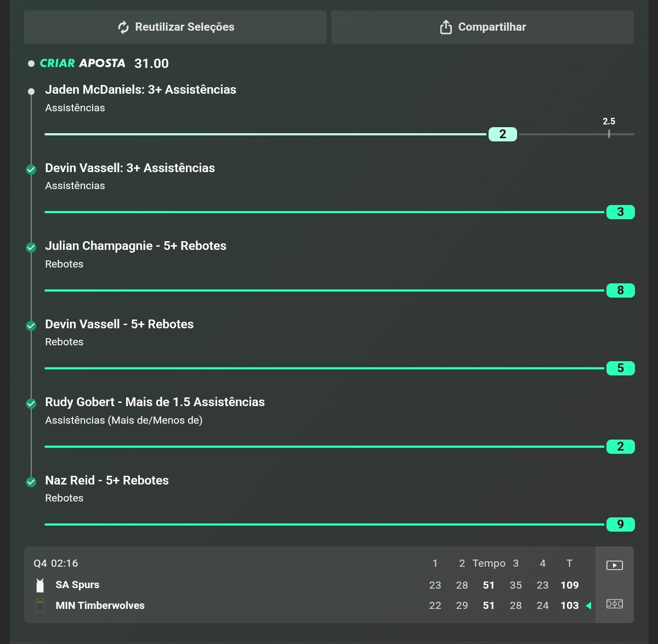The image size is (658, 644).
Task: Click the SA Spurs jersey icon
Action: pyautogui.click(x=40, y=585)
